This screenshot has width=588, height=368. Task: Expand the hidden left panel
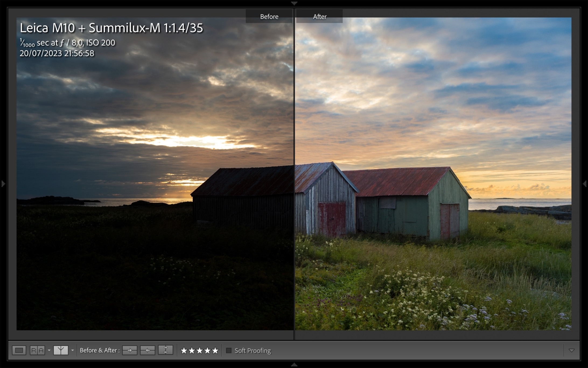3,184
